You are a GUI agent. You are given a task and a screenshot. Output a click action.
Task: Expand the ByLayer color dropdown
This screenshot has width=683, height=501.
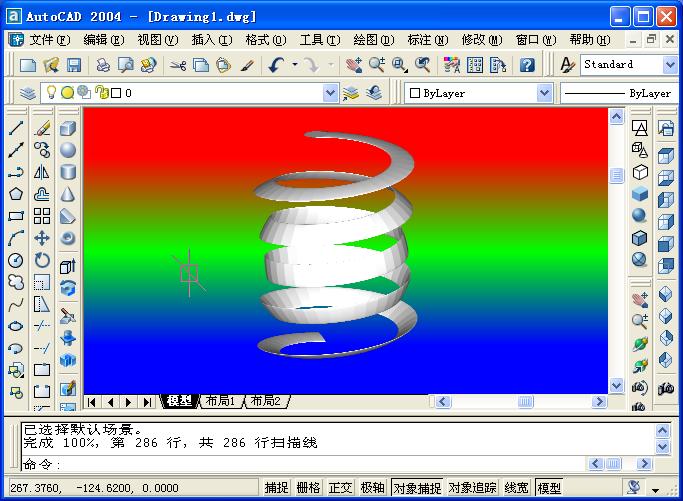tap(544, 93)
